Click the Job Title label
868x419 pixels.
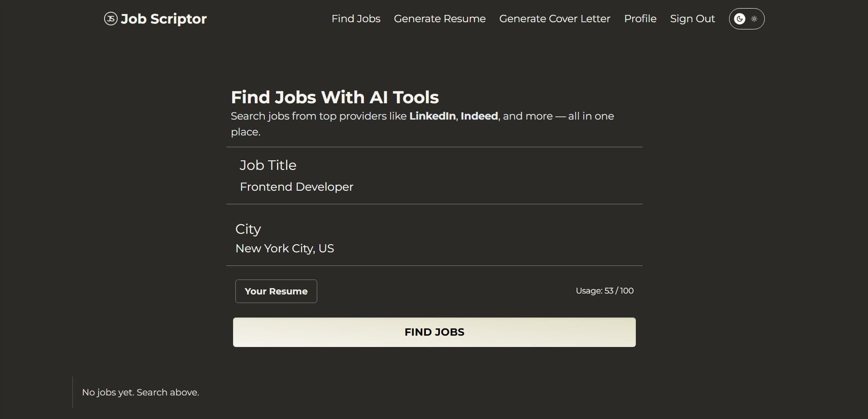click(268, 165)
